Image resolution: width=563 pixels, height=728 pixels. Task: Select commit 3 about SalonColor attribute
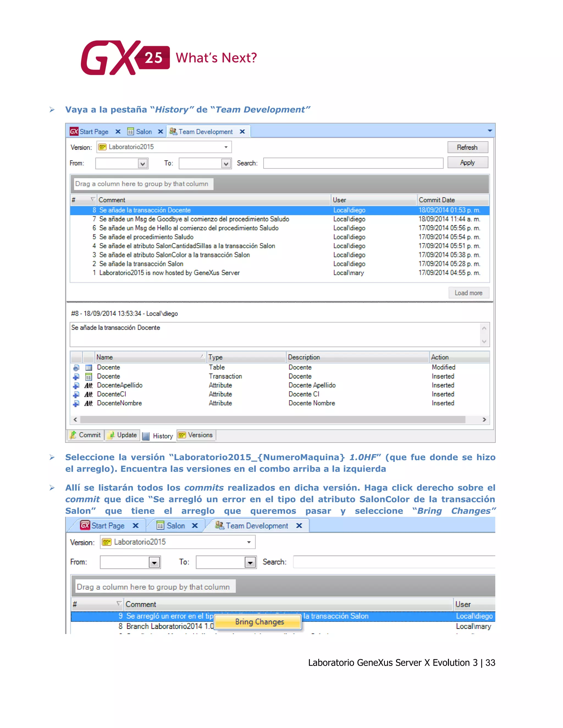(280, 255)
